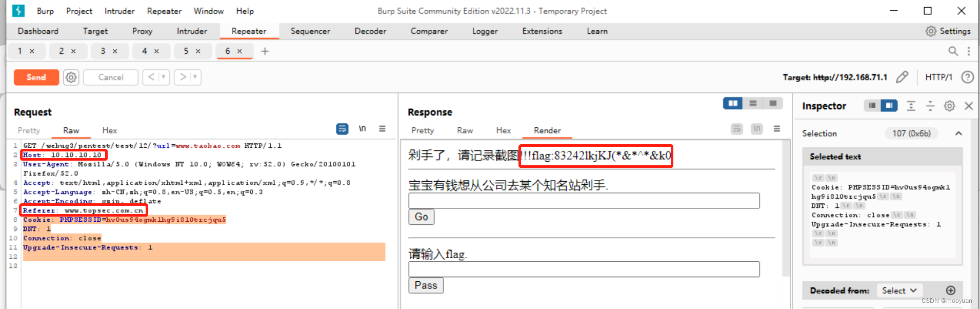Open the request panel hamburger menu
The height and width of the screenshot is (309, 980).
(382, 129)
